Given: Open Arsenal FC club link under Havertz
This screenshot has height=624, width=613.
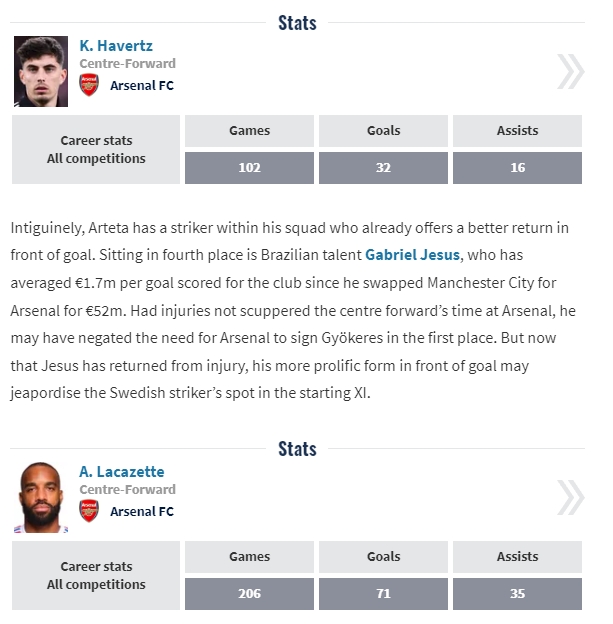Looking at the screenshot, I should click(x=141, y=86).
